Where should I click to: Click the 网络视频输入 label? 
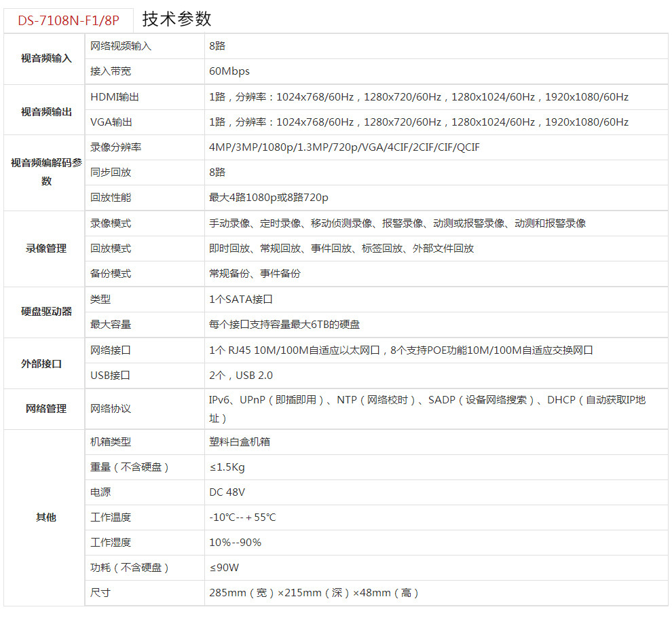(120, 46)
